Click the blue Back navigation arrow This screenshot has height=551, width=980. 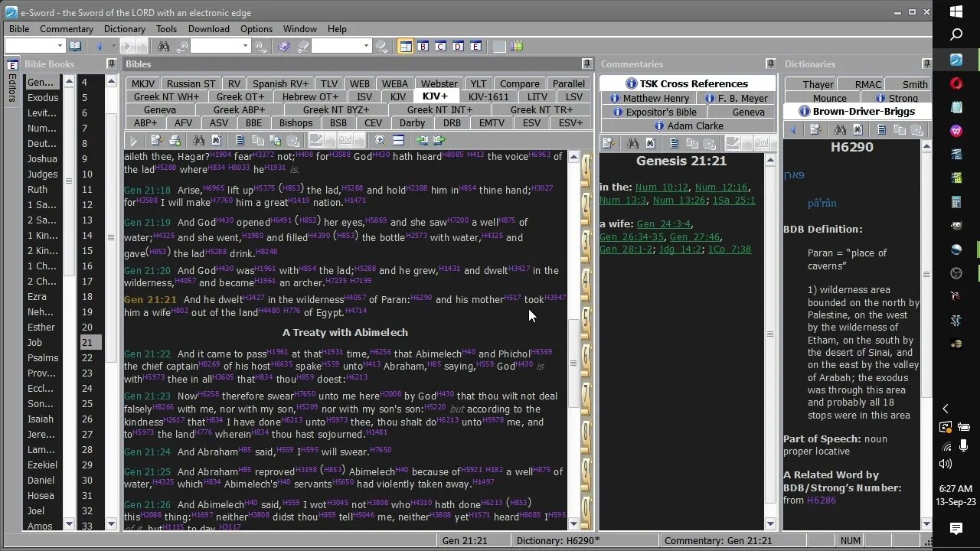[x=99, y=46]
